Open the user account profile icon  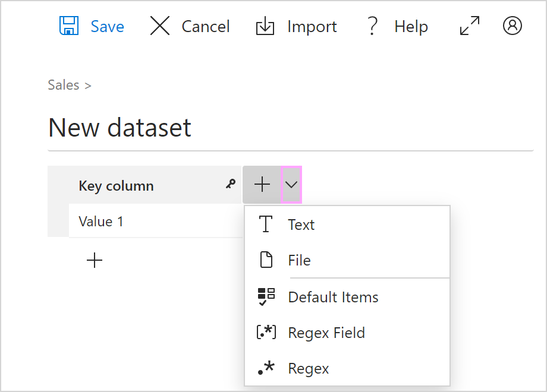(513, 26)
